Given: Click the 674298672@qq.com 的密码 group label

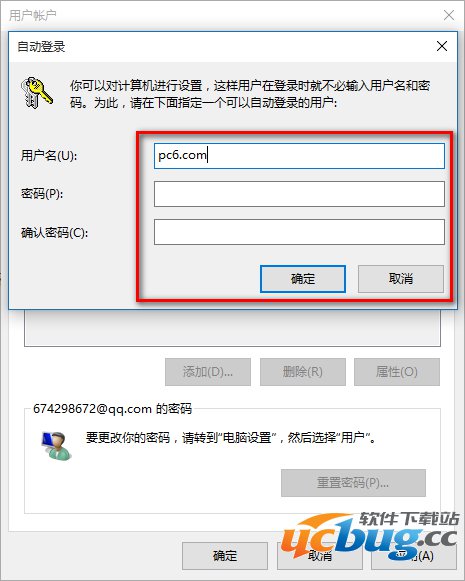Looking at the screenshot, I should tap(112, 409).
